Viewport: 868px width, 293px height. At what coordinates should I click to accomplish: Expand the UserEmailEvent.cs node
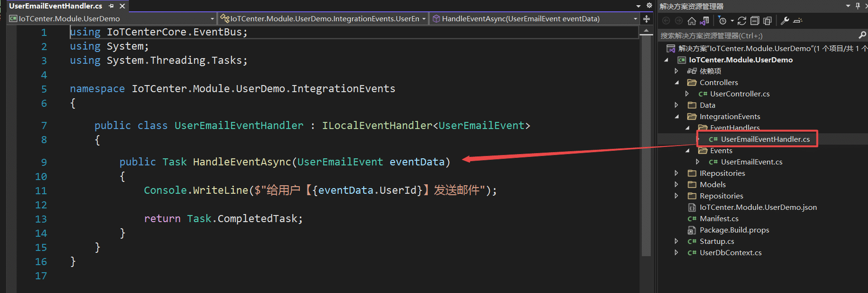pos(698,162)
